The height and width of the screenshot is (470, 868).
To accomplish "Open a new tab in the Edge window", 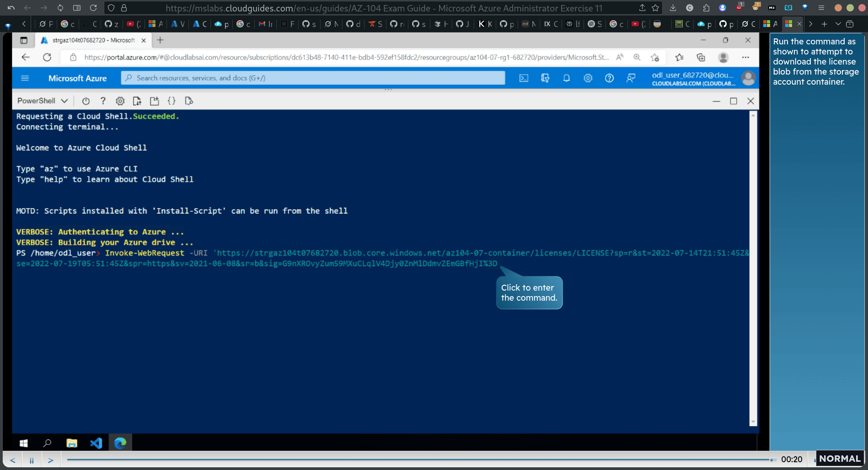I will click(160, 40).
